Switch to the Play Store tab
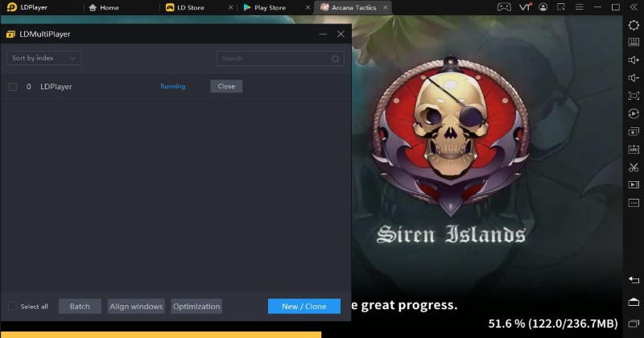Viewport: 644px width, 338px height. click(x=265, y=7)
